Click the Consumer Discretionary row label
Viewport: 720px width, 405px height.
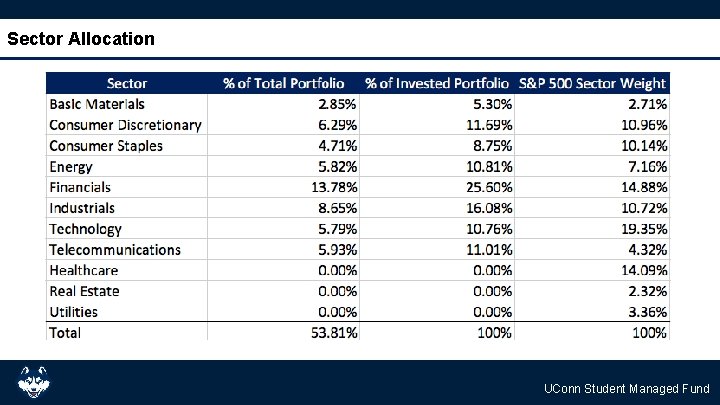tap(125, 125)
